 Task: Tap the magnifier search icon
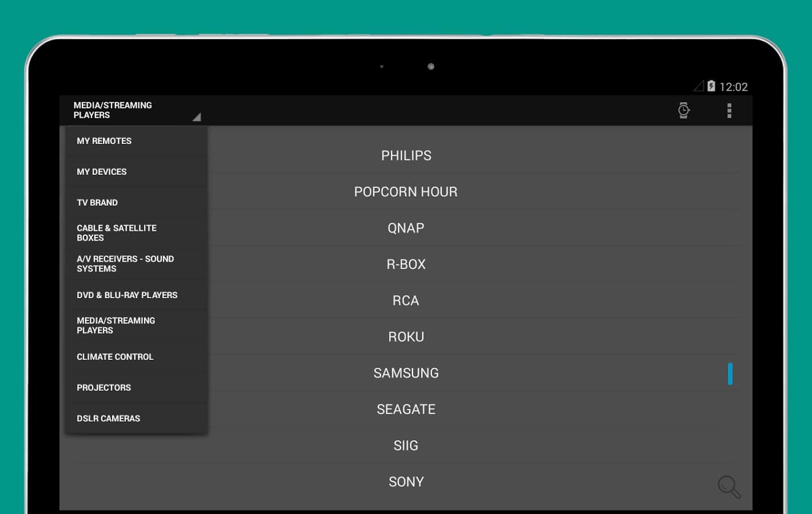[x=729, y=487]
